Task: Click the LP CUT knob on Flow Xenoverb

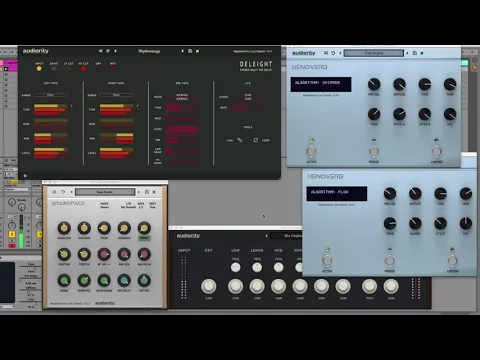Action: click(440, 223)
